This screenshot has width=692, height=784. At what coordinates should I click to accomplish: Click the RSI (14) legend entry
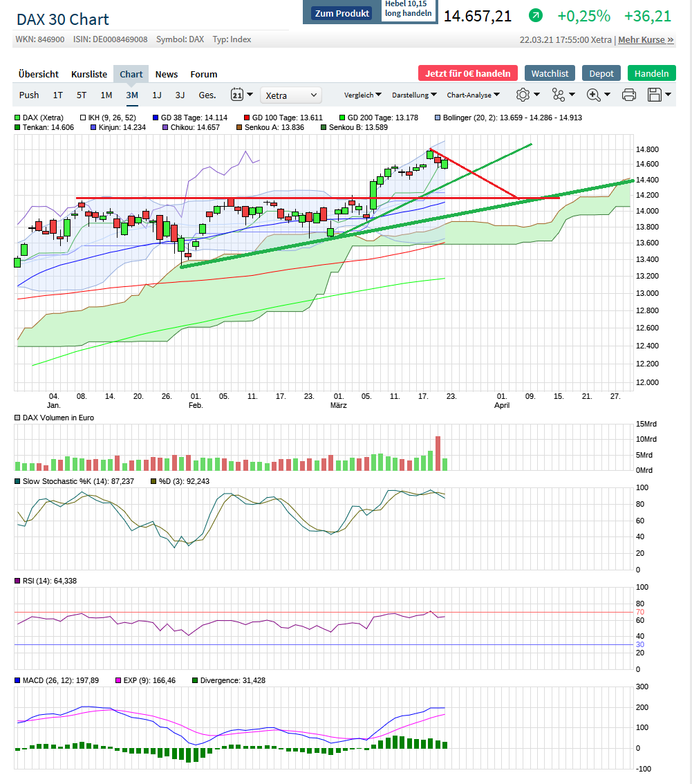[x=46, y=581]
